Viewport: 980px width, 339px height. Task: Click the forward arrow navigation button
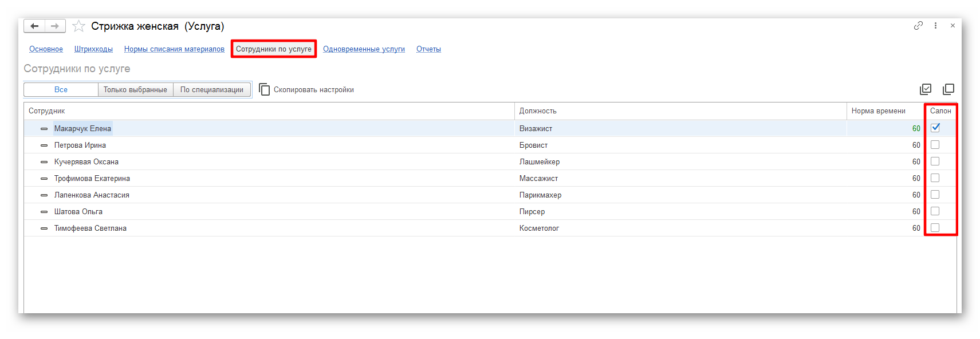55,26
